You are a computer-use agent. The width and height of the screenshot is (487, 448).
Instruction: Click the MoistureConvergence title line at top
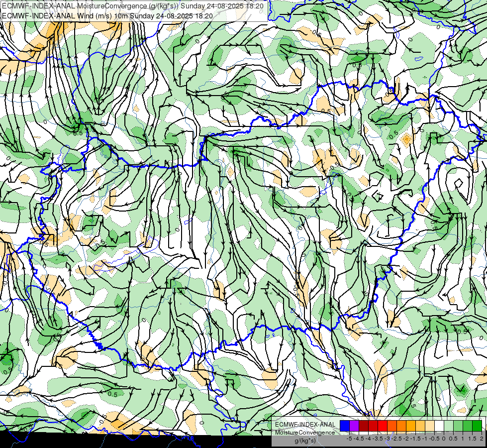[133, 6]
